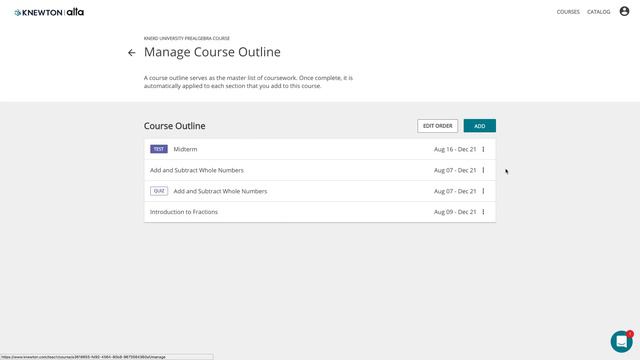Screen dimensions: 640x360
Task: Open options menu for Aug 07 lesson row without badge
Action: click(483, 170)
